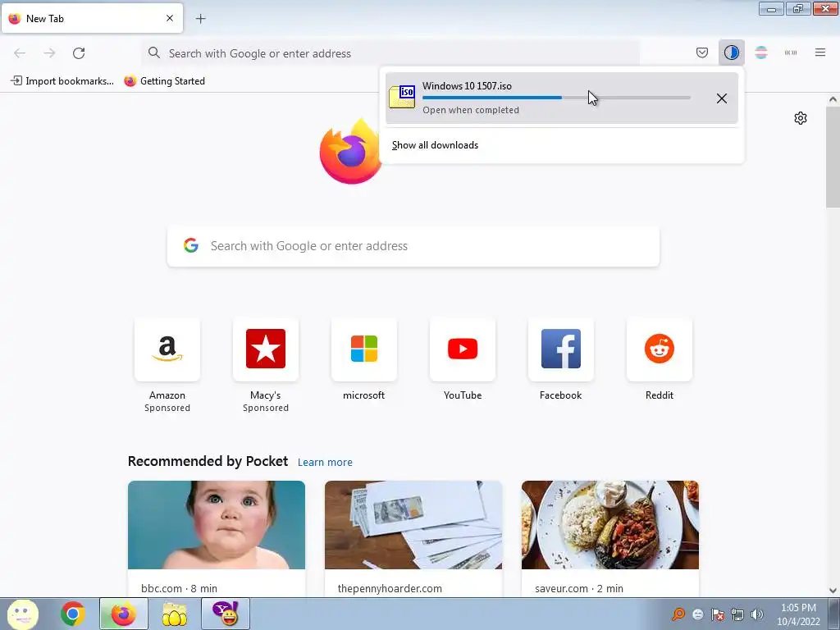Click the Save to Pocket icon
The image size is (840, 630).
pyautogui.click(x=702, y=52)
